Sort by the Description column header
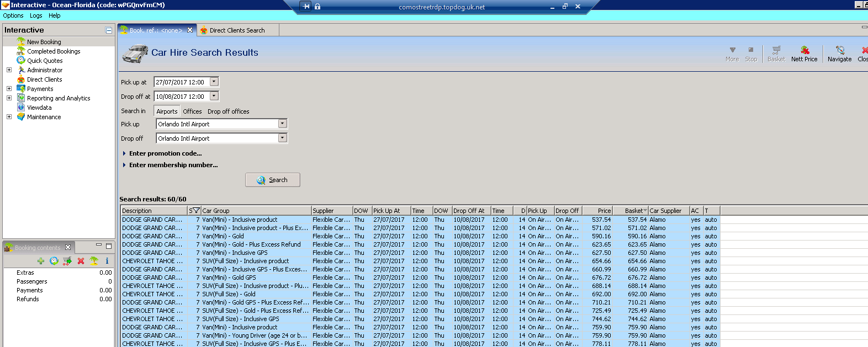868x347 pixels. pos(154,211)
